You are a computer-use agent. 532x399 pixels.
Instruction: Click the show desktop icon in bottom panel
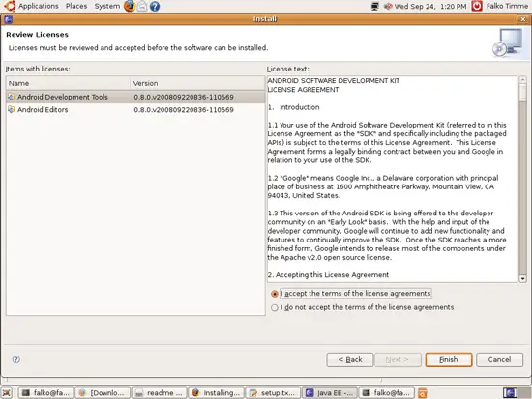coord(7,393)
